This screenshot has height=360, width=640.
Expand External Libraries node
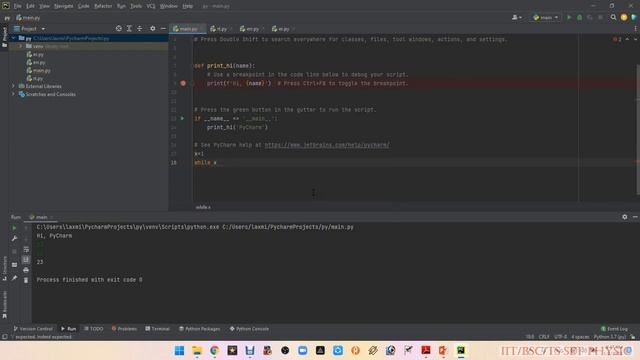pos(13,86)
